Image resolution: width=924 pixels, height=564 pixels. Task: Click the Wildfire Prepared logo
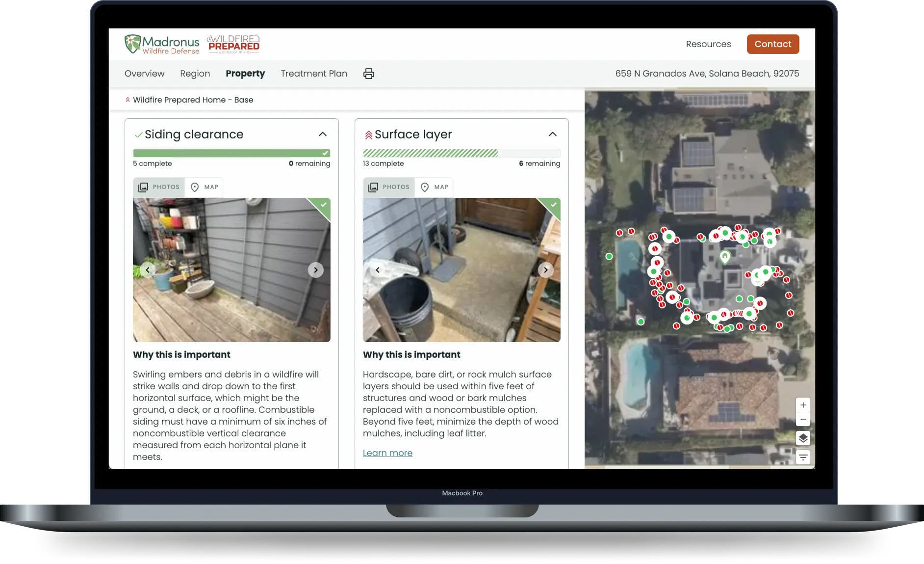[233, 44]
